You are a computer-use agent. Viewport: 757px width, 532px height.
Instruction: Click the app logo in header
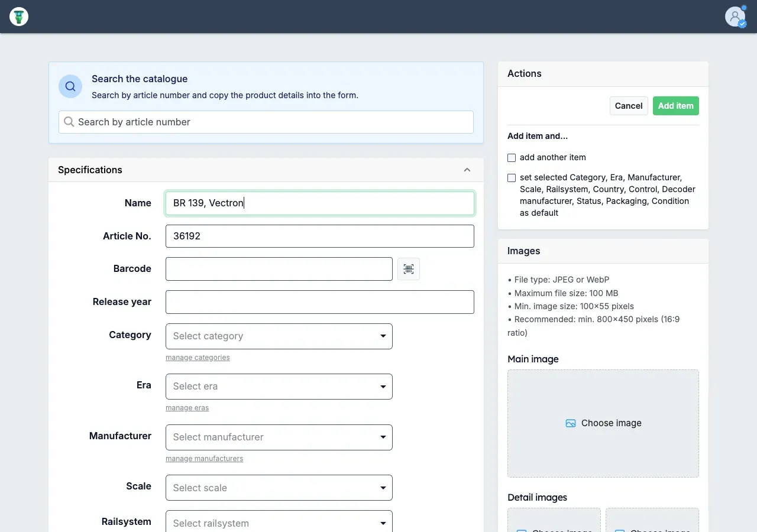click(19, 17)
